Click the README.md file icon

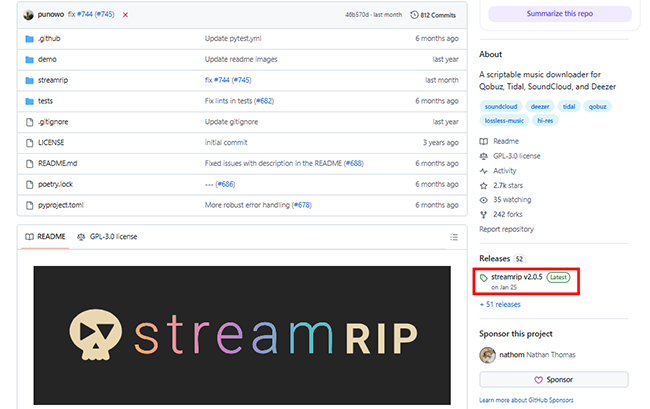[x=29, y=164]
